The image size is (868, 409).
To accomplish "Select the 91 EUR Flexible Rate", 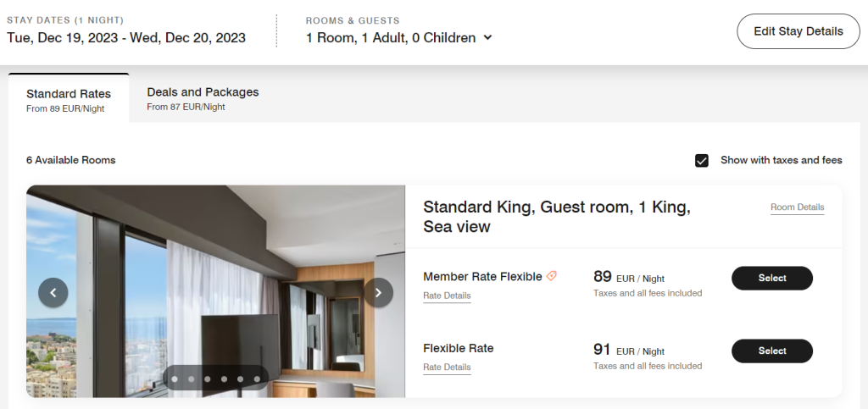I will click(771, 351).
